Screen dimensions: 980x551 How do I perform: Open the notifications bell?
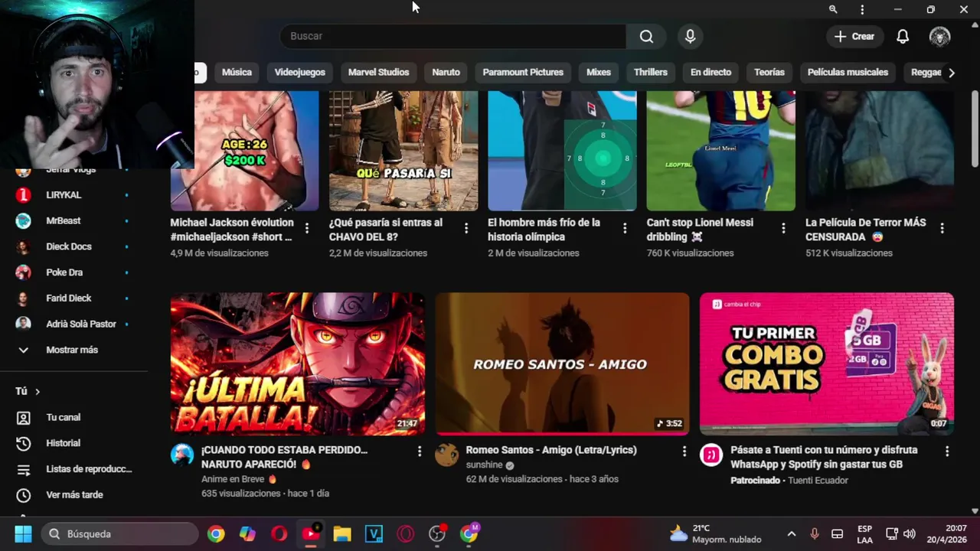point(903,36)
